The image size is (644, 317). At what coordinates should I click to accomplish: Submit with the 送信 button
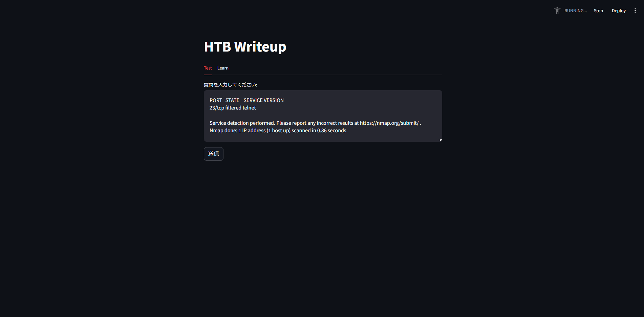[x=214, y=154]
